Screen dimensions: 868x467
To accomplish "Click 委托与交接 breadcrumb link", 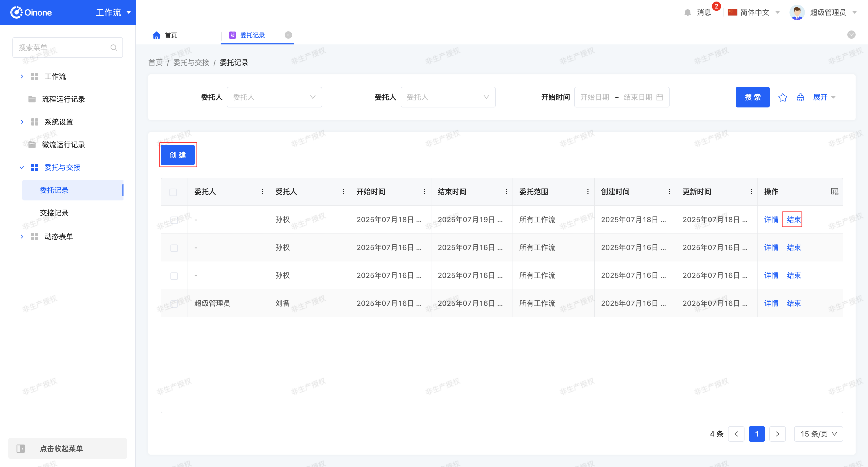I will pos(191,62).
